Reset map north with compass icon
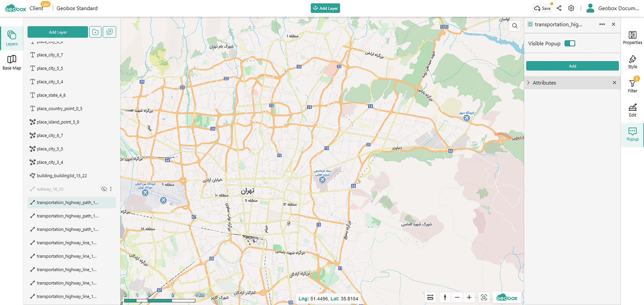This screenshot has height=305, width=644. (445, 297)
